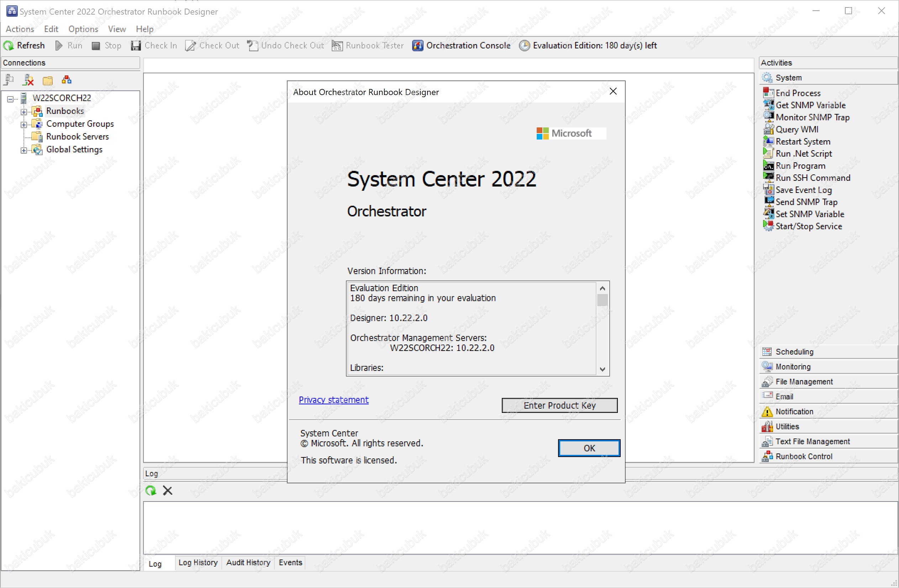Select the Restart System activity
899x588 pixels.
click(797, 141)
